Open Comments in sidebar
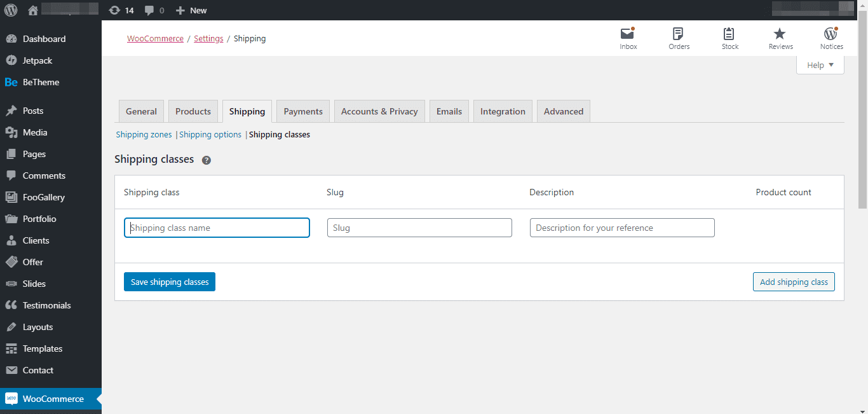The width and height of the screenshot is (868, 414). point(51,176)
